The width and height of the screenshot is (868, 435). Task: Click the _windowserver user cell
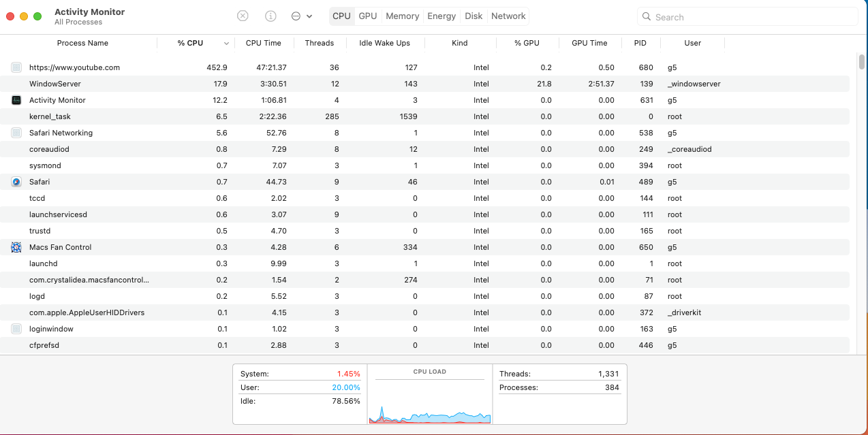click(x=694, y=84)
